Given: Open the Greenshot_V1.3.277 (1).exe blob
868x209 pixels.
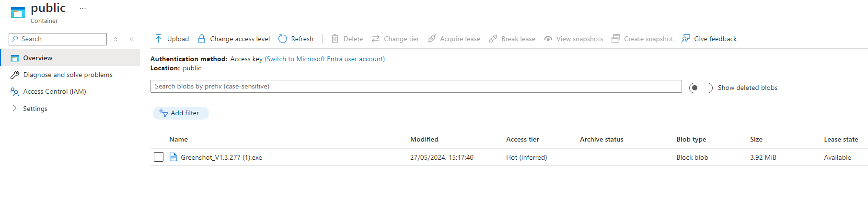Looking at the screenshot, I should coord(221,157).
